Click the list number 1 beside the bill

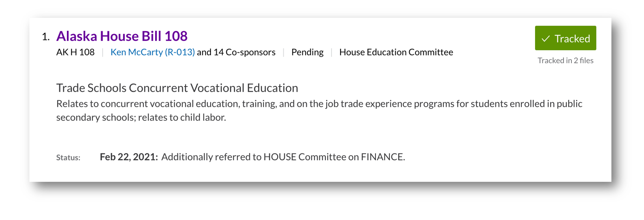47,35
